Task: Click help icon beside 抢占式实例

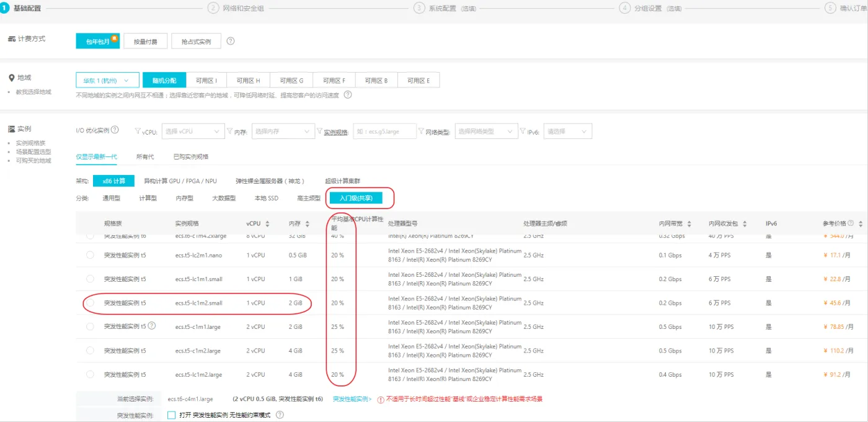Action: [231, 42]
